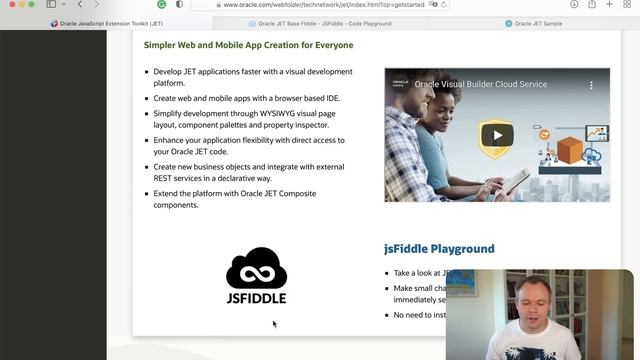Image resolution: width=640 pixels, height=360 pixels.
Task: Click the webcam overlay of the presenter
Action: (x=540, y=315)
